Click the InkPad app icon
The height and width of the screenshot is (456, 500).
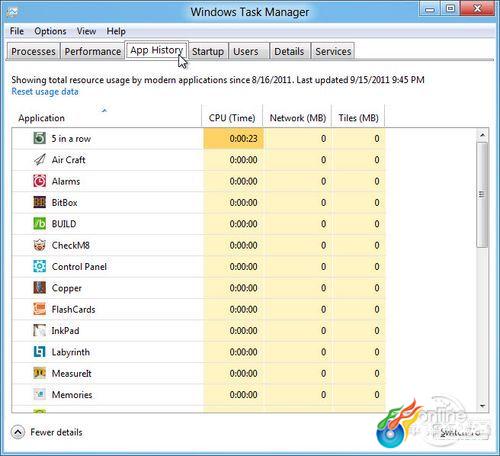coord(40,330)
